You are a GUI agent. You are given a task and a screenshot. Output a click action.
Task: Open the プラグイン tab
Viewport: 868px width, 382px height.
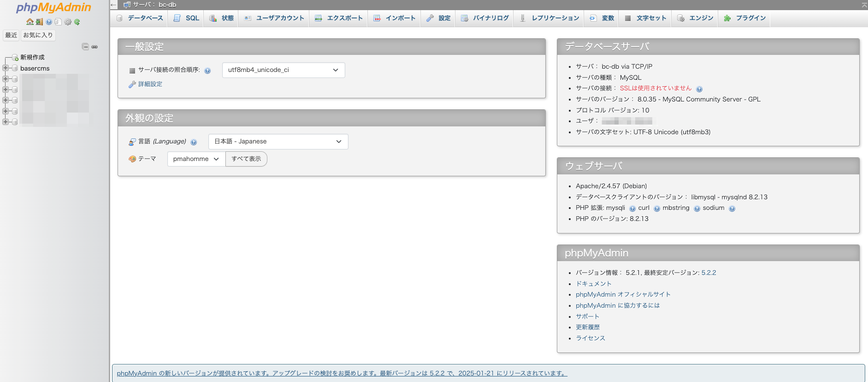coord(744,18)
